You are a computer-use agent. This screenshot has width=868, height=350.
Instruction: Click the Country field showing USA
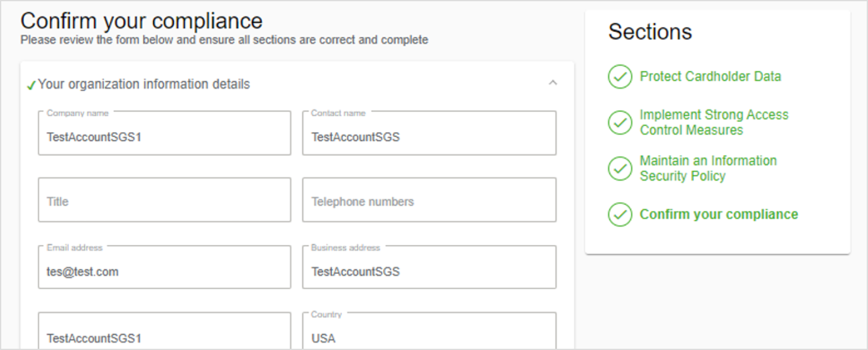coord(429,331)
